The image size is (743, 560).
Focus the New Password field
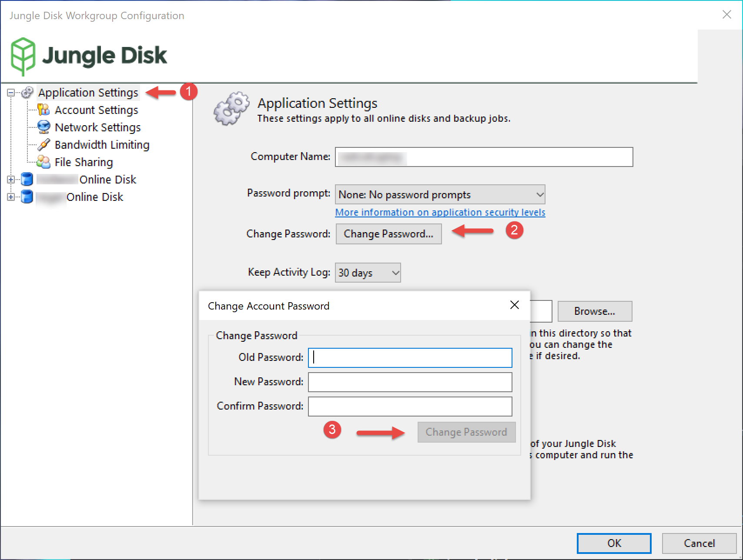410,382
